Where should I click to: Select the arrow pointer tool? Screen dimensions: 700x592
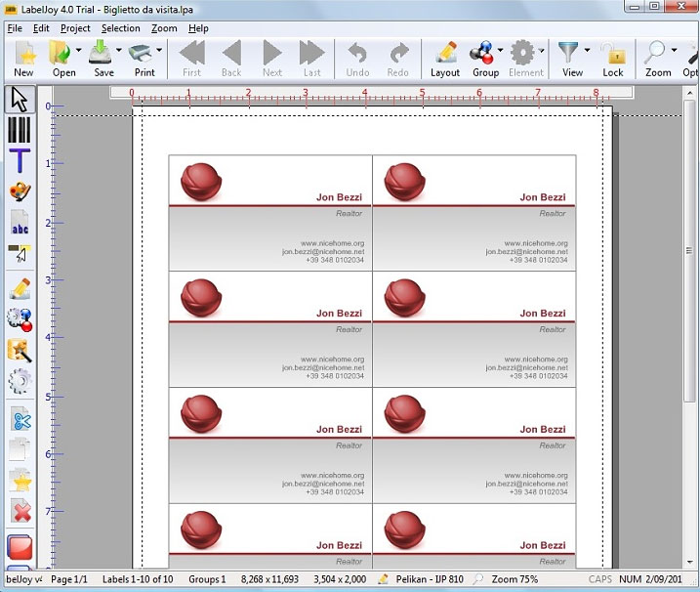(20, 100)
